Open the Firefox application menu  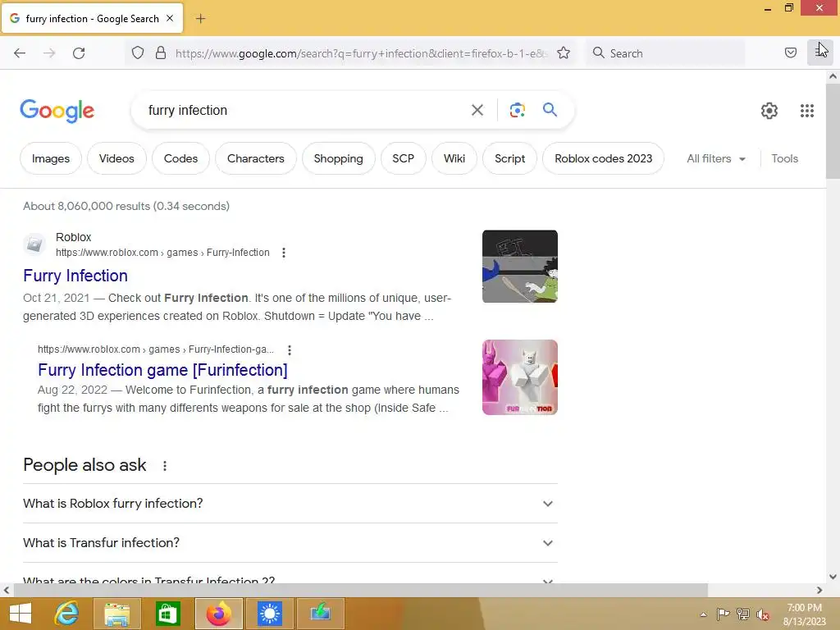[x=819, y=52]
